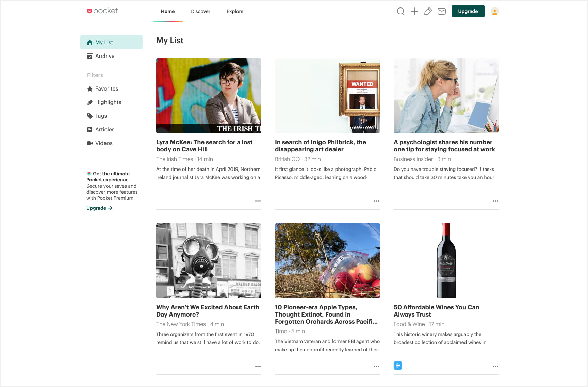The height and width of the screenshot is (387, 588).
Task: Open apples in bag thumbnail
Action: [x=327, y=261]
